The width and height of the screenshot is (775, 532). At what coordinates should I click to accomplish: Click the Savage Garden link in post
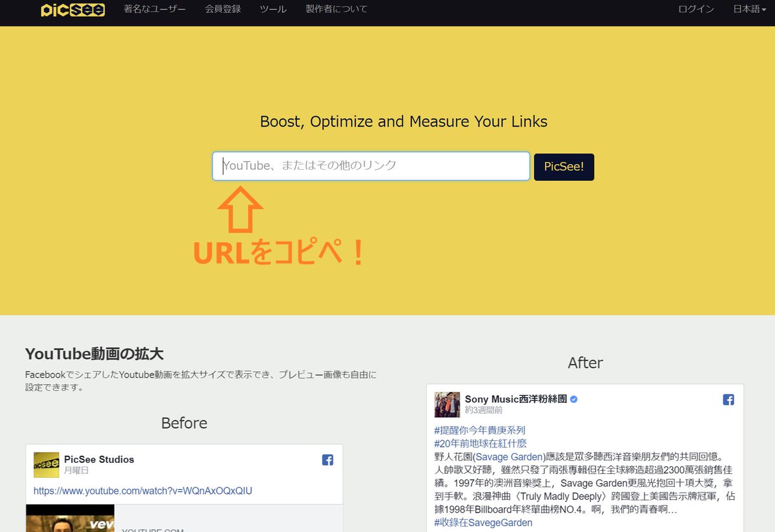coord(510,456)
